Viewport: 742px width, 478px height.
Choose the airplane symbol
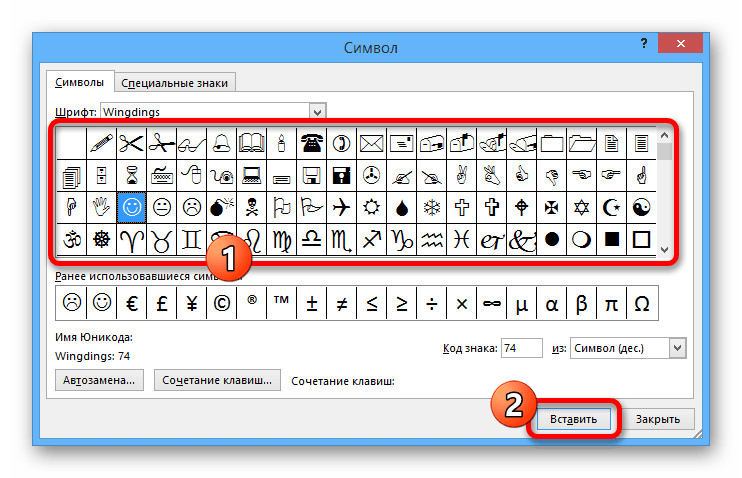[x=341, y=207]
